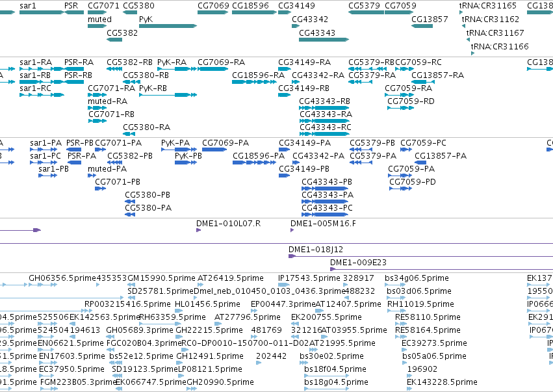Click the DME1-010L07.R BAC end label
Image resolution: width=553 pixels, height=392 pixels.
point(228,224)
